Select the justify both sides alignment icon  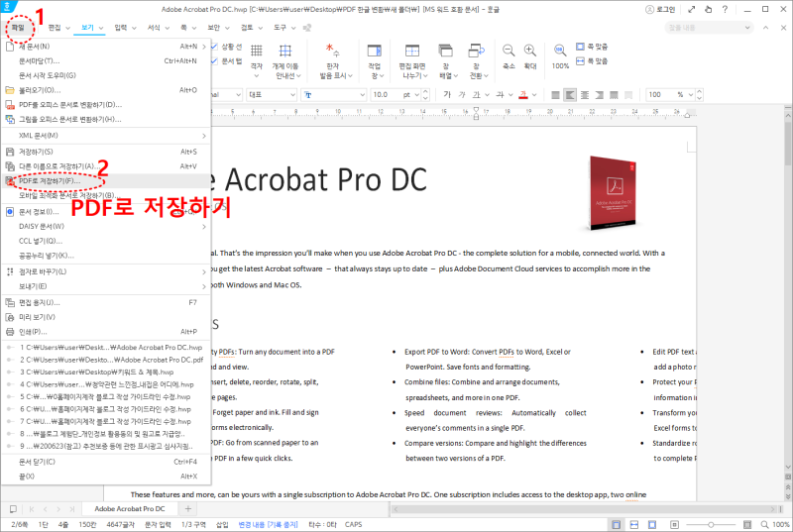[555, 94]
